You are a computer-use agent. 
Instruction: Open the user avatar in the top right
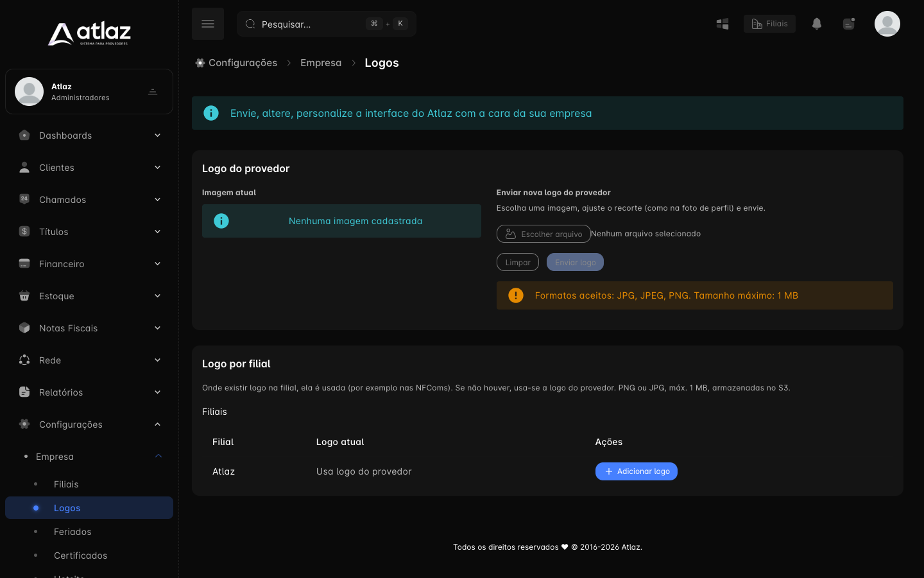tap(887, 24)
